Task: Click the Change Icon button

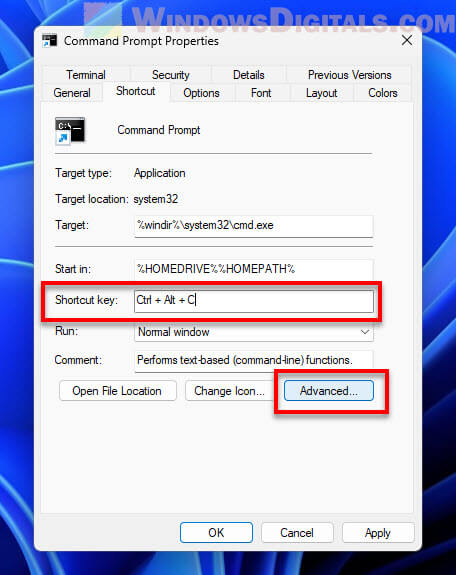Action: [x=230, y=391]
